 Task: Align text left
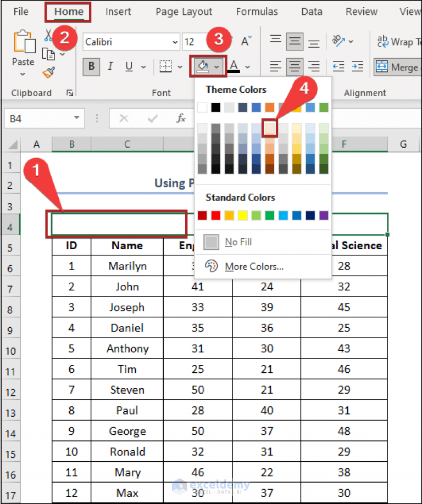(x=275, y=66)
